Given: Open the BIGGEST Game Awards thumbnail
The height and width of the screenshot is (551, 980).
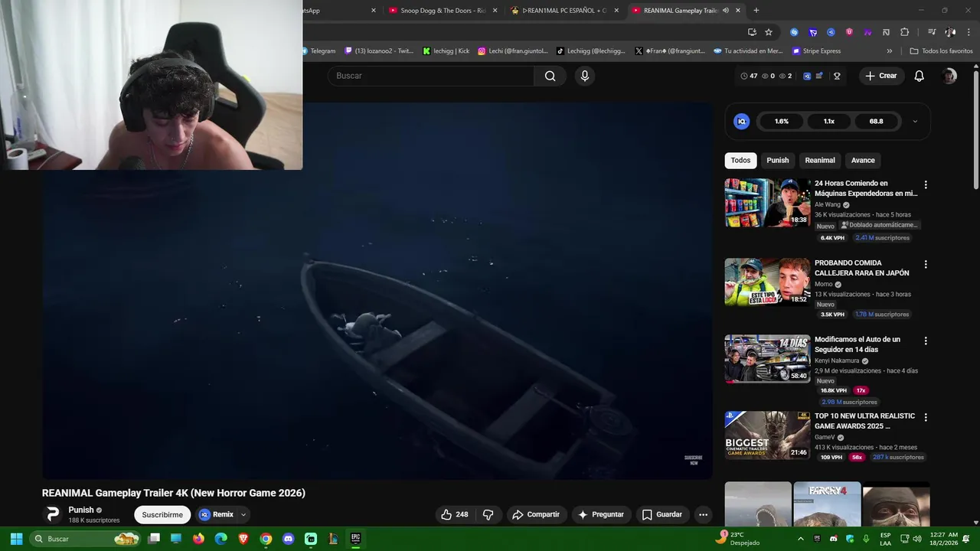Looking at the screenshot, I should 767,435.
